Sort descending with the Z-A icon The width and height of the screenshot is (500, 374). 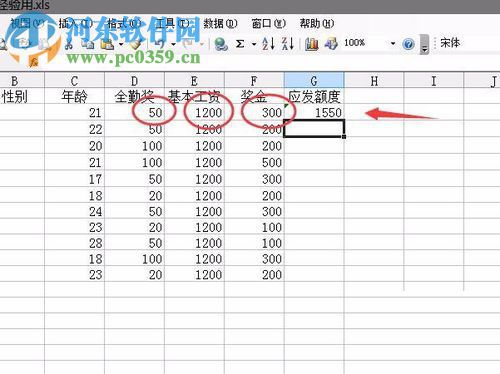288,44
